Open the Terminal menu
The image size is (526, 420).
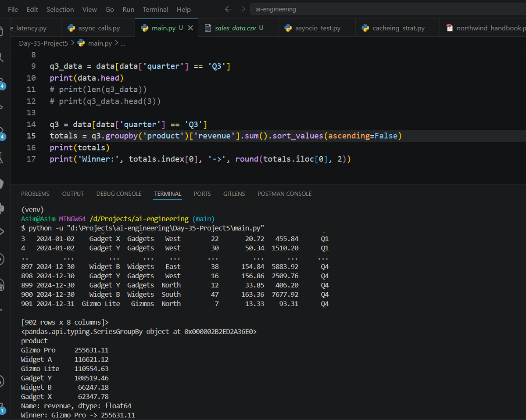[156, 9]
